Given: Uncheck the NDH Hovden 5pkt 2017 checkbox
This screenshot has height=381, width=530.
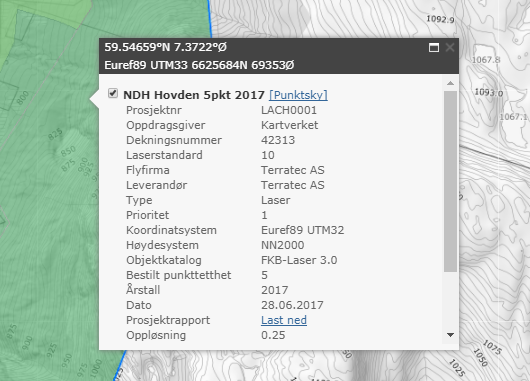Looking at the screenshot, I should [x=113, y=93].
